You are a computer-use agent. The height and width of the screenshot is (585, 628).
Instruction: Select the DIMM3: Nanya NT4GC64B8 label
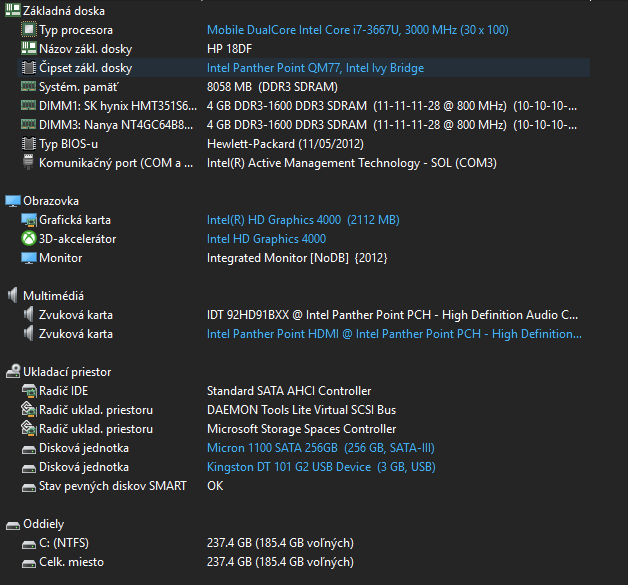[x=116, y=125]
